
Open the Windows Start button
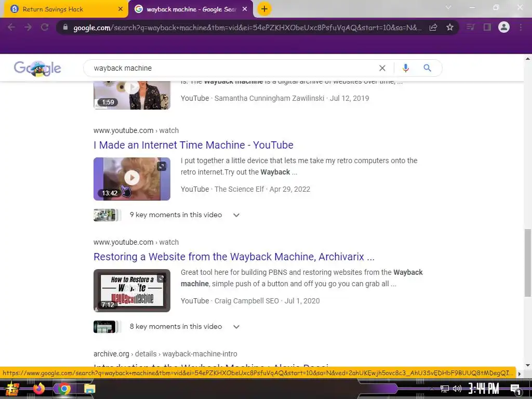point(12,389)
